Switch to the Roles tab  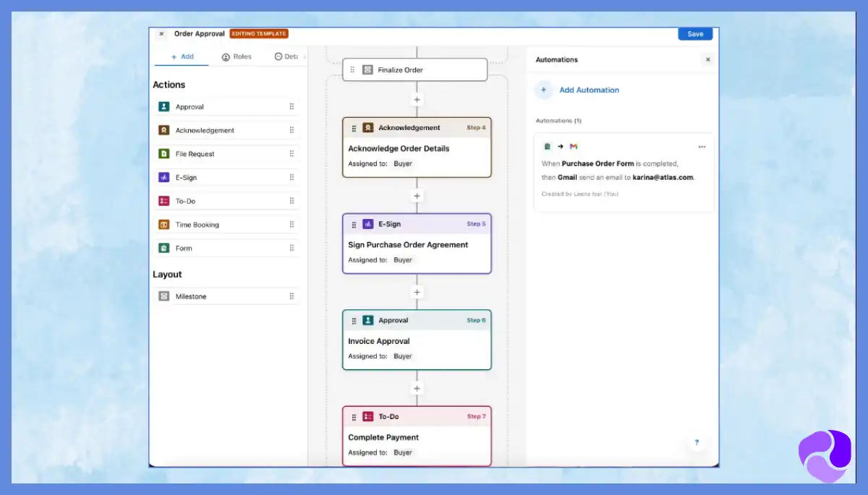pyautogui.click(x=237, y=56)
